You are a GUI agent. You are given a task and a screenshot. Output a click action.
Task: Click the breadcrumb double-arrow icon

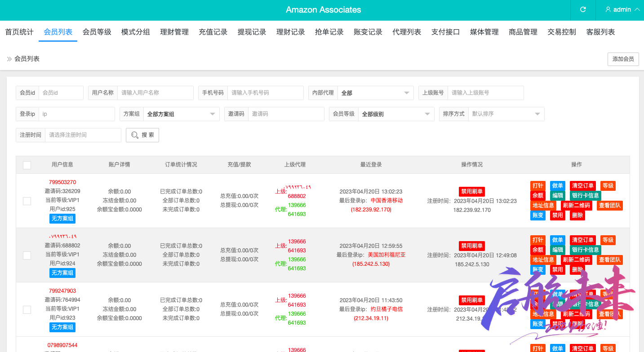[9, 59]
